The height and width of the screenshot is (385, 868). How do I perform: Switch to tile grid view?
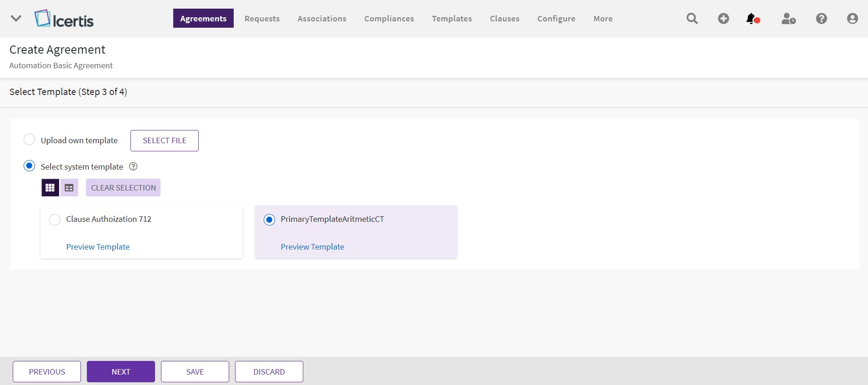tap(50, 188)
